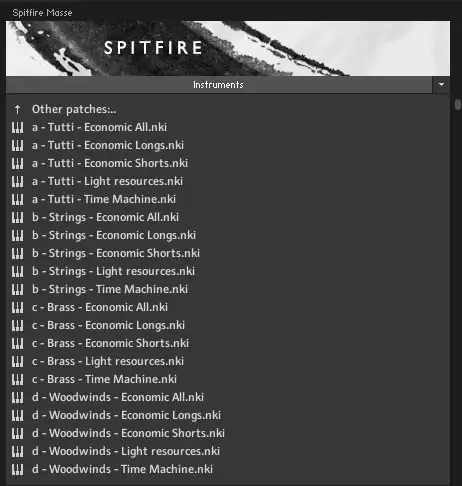Switch to the Instruments tab header
The image size is (462, 486).
[x=219, y=85]
